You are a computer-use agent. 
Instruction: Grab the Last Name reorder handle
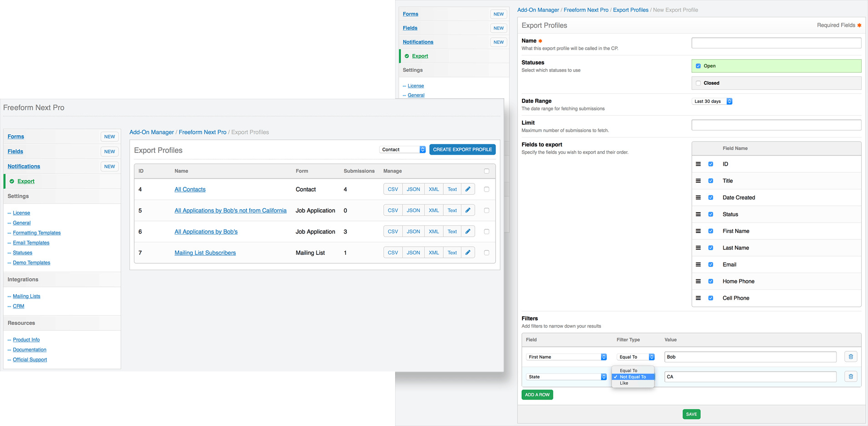(698, 248)
